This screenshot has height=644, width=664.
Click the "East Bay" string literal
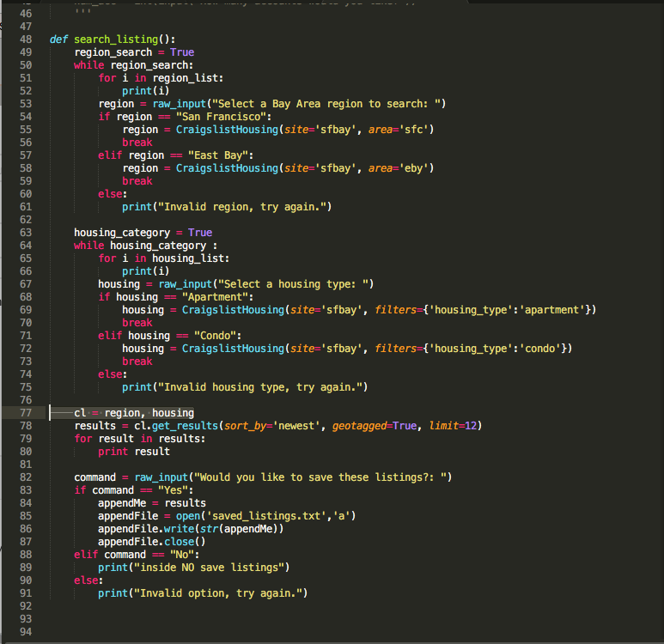217,155
